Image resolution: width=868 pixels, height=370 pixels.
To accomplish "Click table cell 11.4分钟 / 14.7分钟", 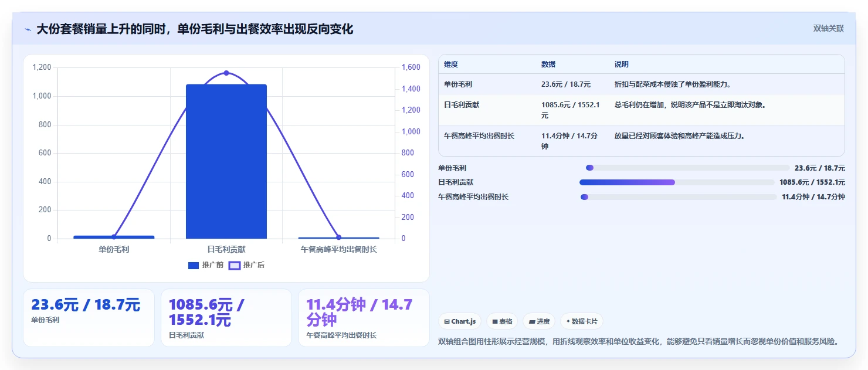I will tap(569, 141).
